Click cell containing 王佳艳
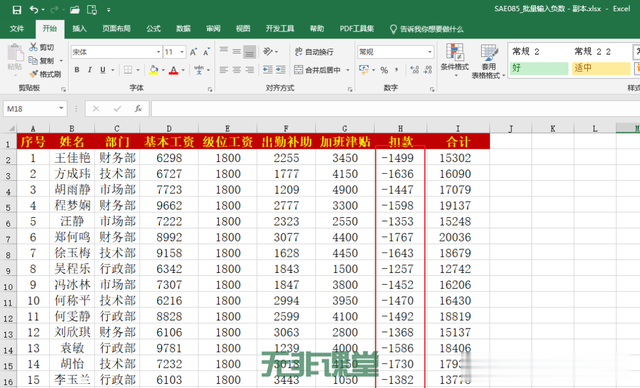Viewport: 640px width, 388px height. 72,158
